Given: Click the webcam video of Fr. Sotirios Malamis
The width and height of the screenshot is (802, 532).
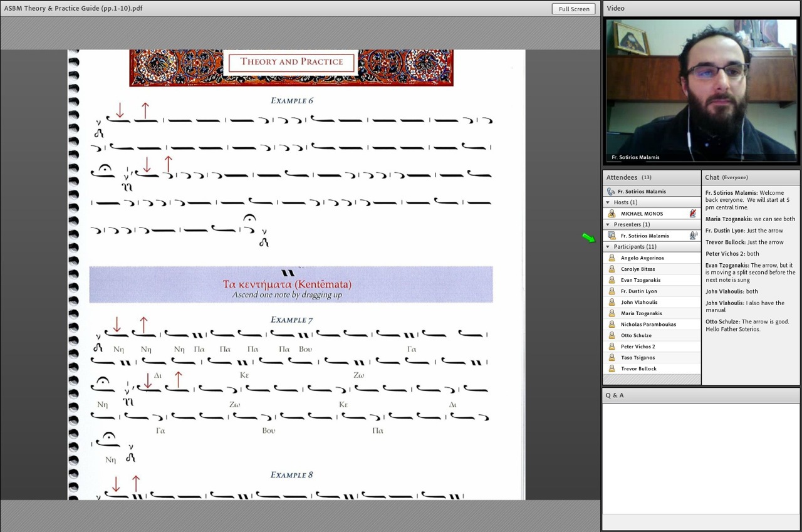Looking at the screenshot, I should pyautogui.click(x=700, y=91).
